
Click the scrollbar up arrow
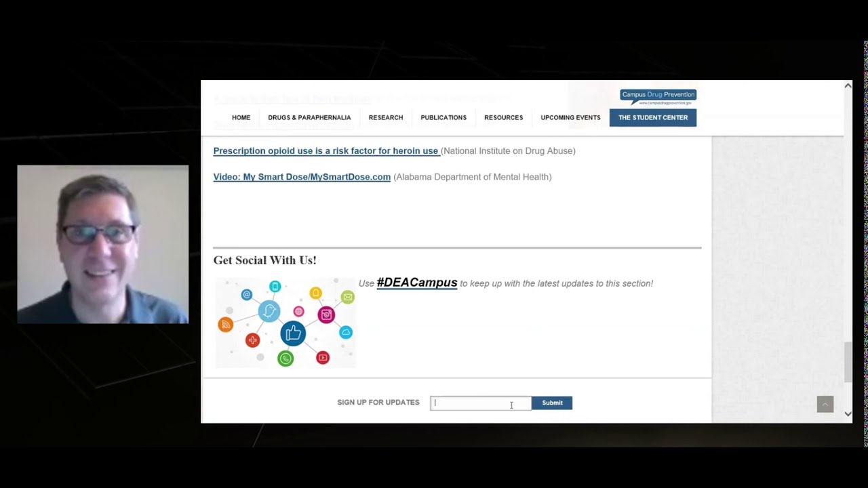[x=848, y=85]
